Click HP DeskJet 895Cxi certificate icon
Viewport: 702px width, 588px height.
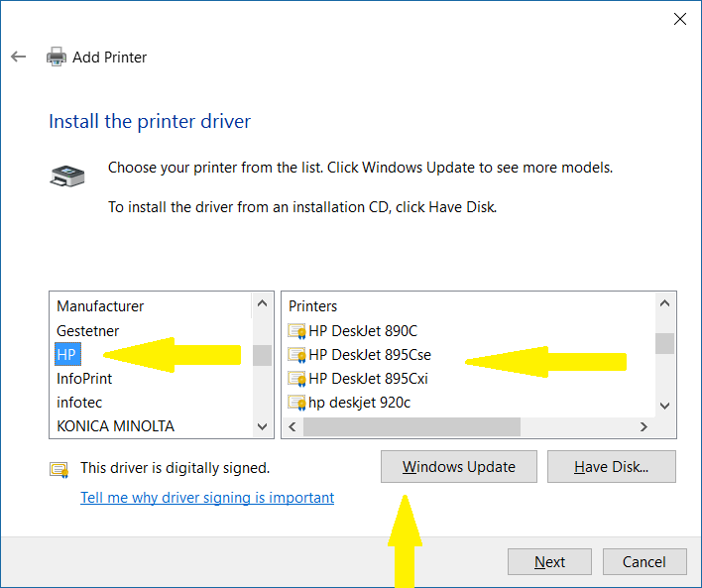pos(296,379)
